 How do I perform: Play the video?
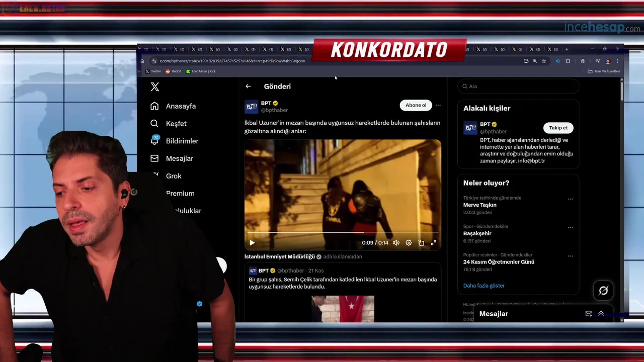(x=252, y=243)
